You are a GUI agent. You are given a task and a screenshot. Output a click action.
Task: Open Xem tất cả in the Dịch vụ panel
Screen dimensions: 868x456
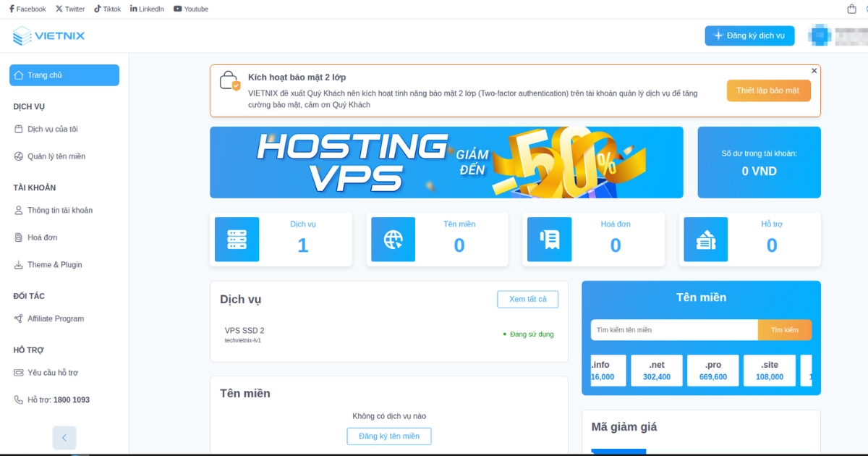(527, 299)
